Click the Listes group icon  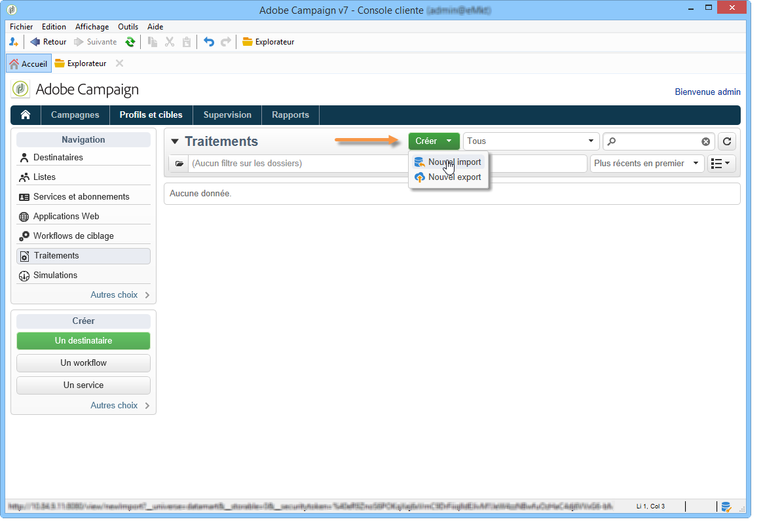point(24,177)
